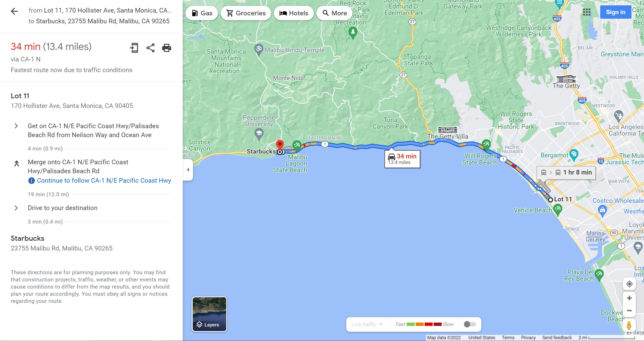This screenshot has height=341, width=644.
Task: Click '34 min (13.4 miles)' summary text
Action: 51,47
